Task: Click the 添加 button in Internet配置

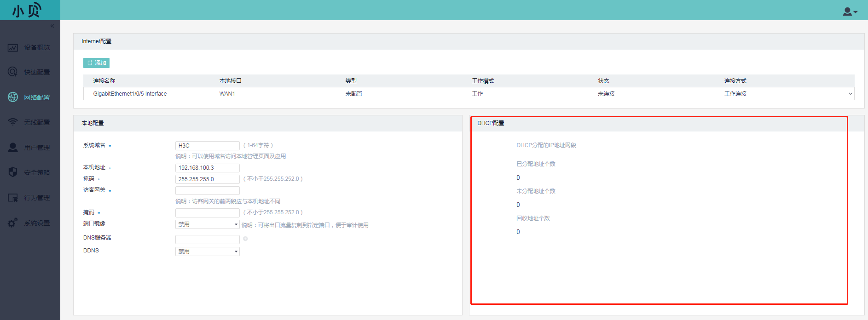Action: [x=96, y=63]
